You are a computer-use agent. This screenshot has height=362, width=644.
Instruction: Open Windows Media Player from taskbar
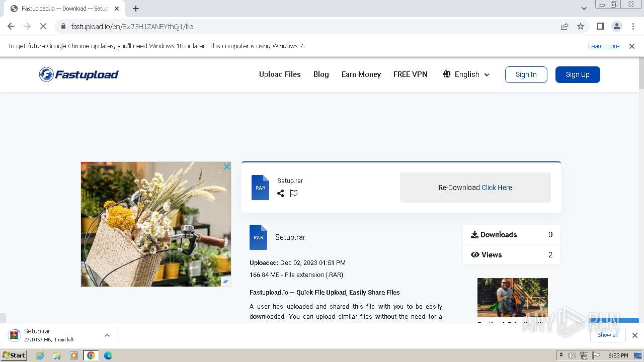(x=74, y=355)
